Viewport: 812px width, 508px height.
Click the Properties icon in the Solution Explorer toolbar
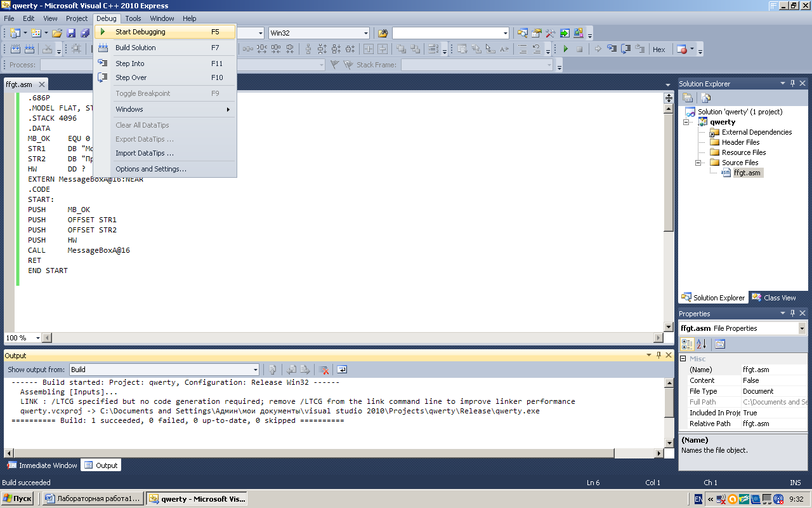click(688, 98)
